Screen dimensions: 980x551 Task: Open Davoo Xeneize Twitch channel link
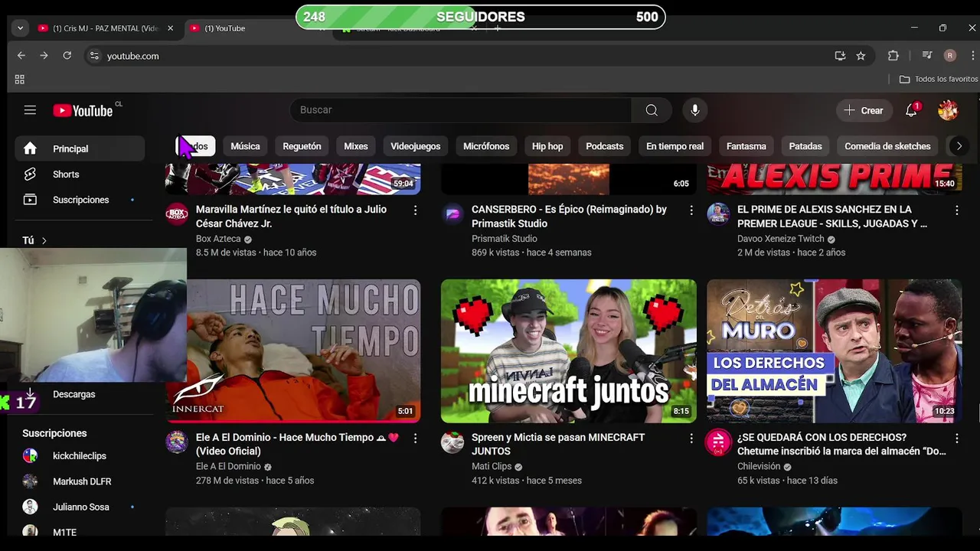click(781, 239)
